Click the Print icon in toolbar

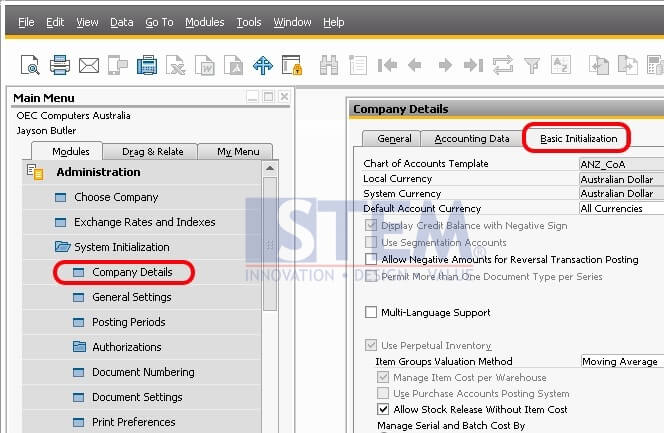click(x=60, y=65)
